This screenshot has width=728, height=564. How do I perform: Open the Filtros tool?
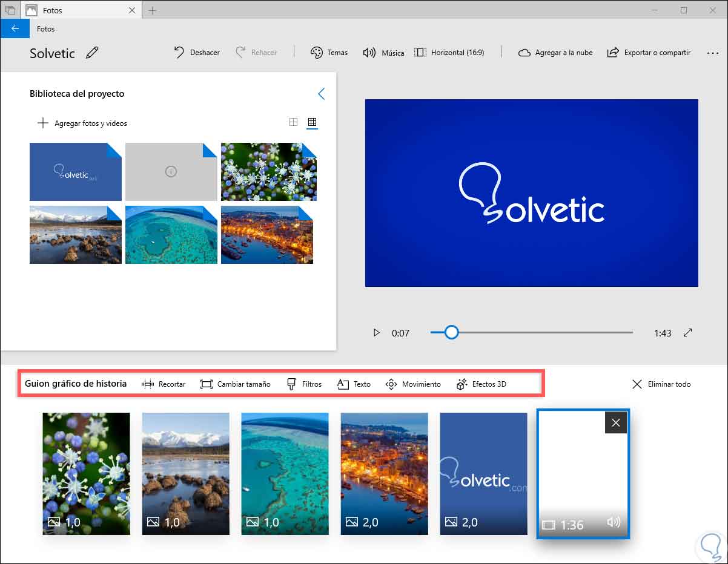[x=304, y=384]
